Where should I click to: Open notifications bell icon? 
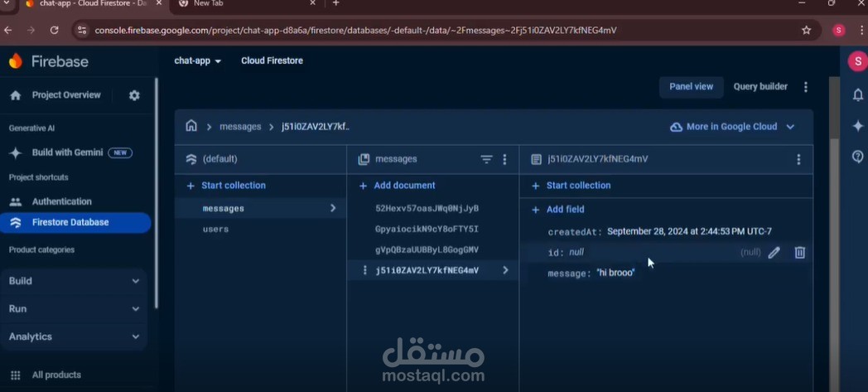point(858,94)
